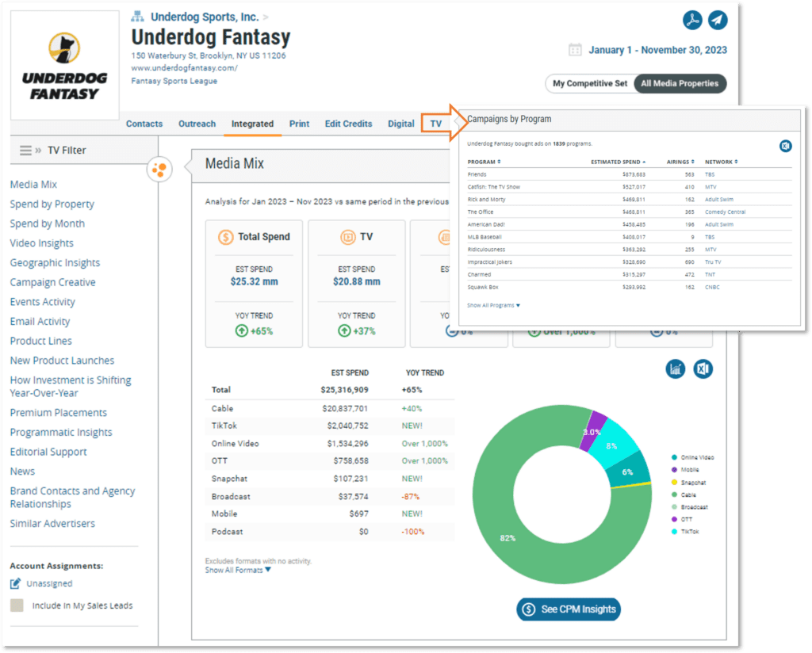
Task: Open the Contacts tab
Action: [x=144, y=124]
